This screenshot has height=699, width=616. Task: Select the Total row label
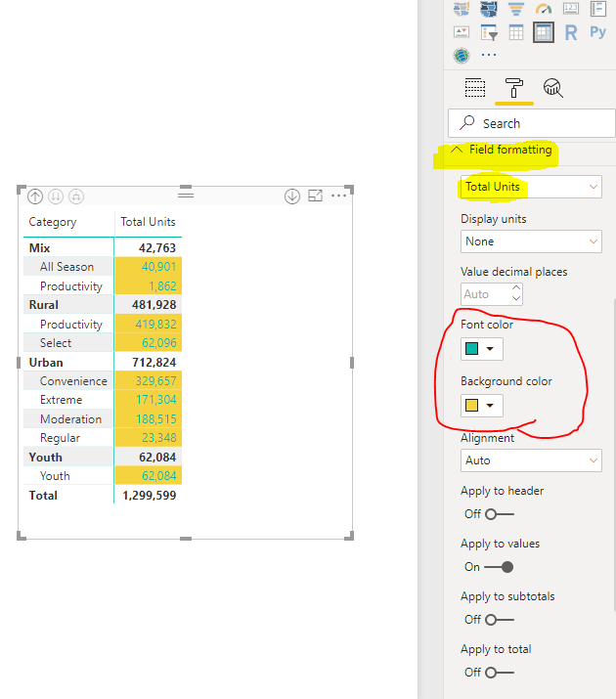(x=43, y=496)
